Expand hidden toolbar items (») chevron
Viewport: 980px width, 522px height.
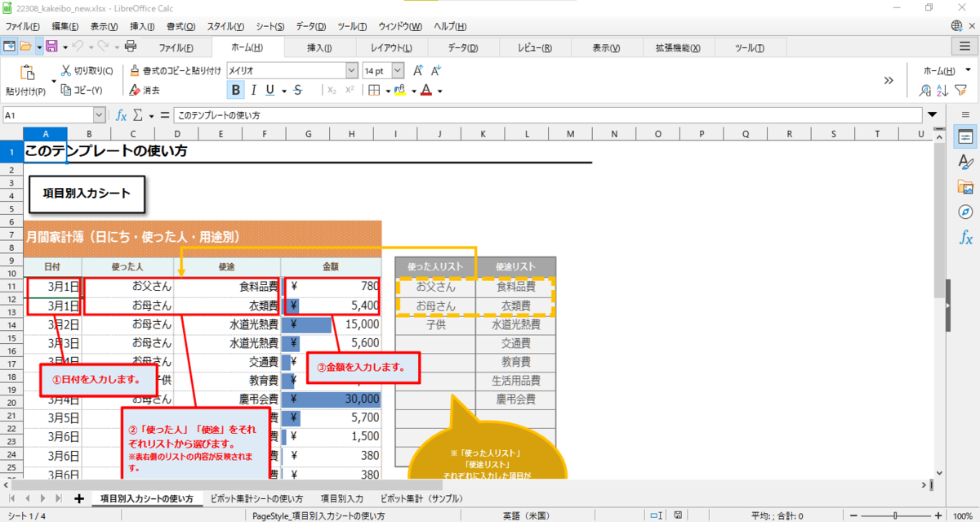pos(889,80)
